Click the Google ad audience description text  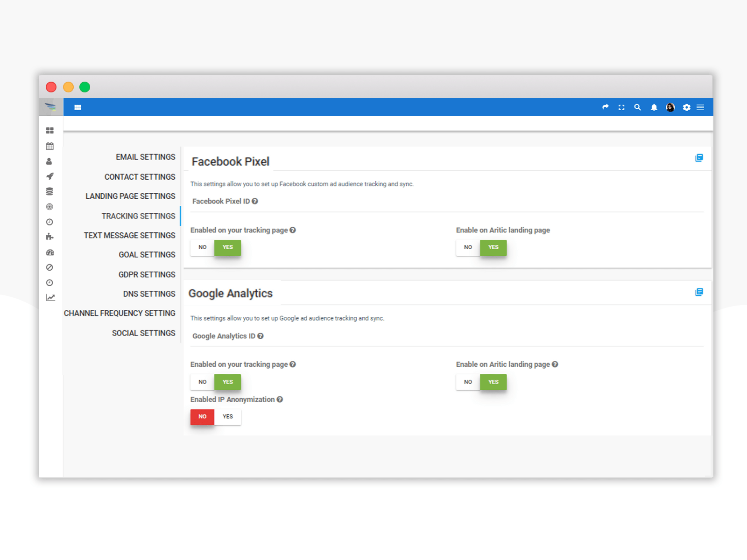tap(288, 318)
